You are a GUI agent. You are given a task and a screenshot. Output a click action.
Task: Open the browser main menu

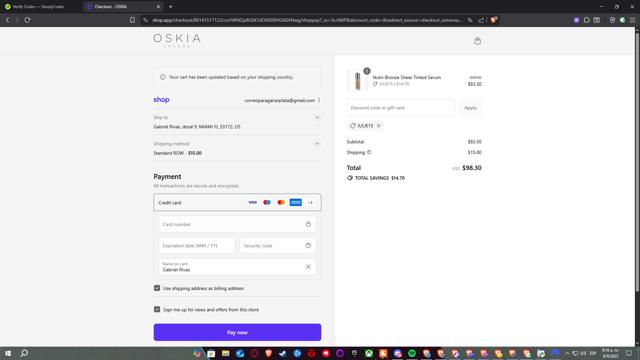[633, 20]
